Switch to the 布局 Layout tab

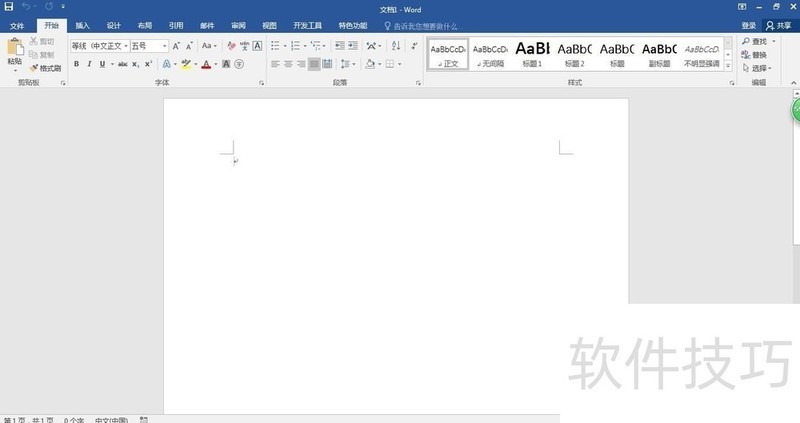point(144,26)
